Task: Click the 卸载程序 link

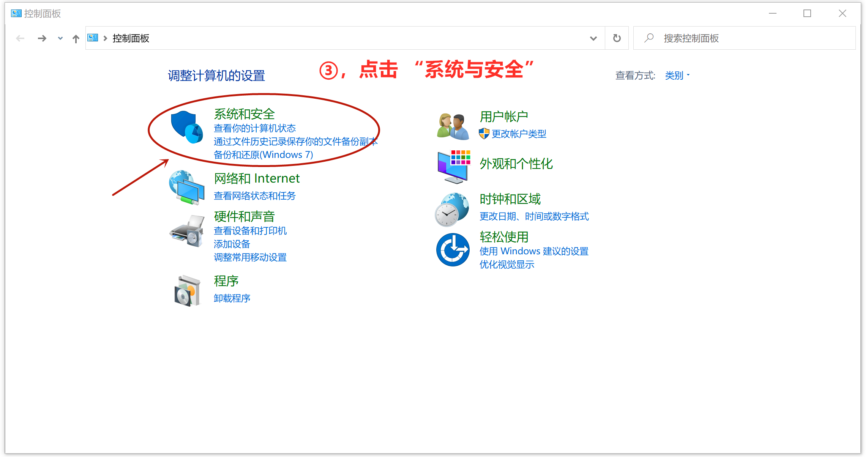Action: (232, 298)
